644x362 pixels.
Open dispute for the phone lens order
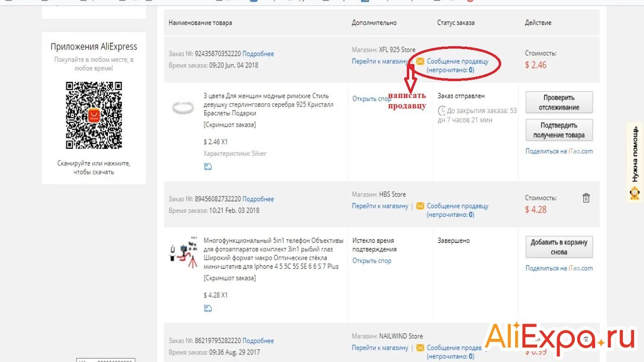pyautogui.click(x=372, y=261)
